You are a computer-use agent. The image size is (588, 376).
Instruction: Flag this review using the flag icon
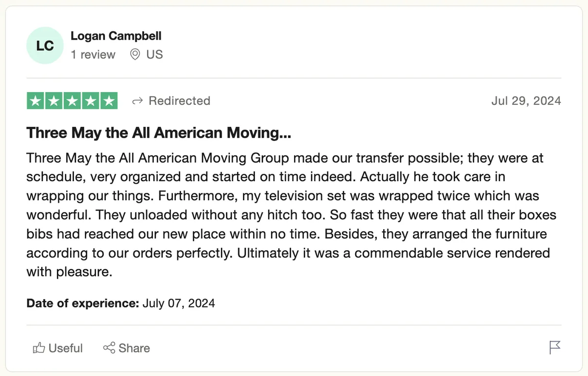pyautogui.click(x=555, y=348)
